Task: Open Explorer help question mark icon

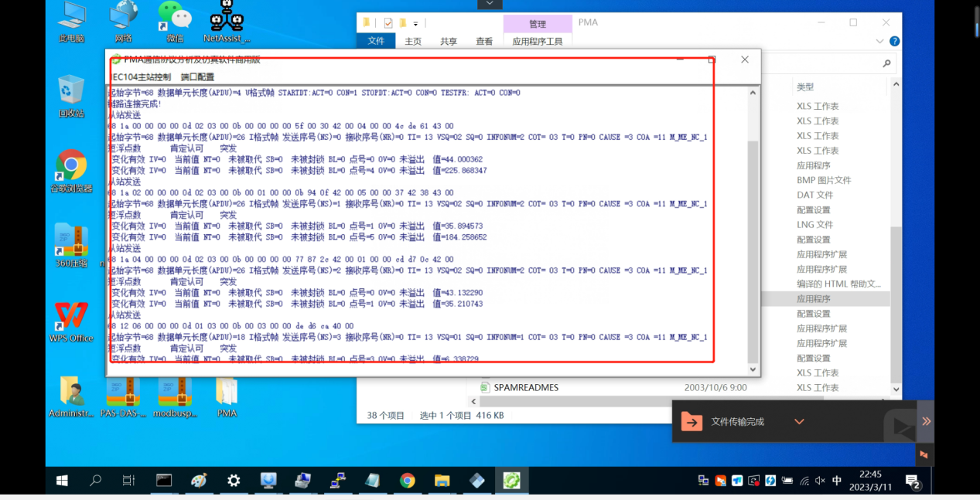Action: click(895, 42)
